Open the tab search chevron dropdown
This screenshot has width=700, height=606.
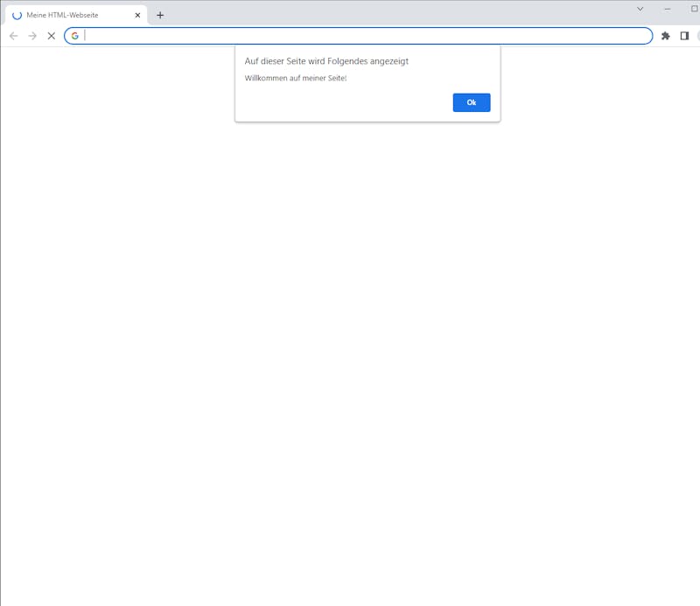(x=640, y=9)
